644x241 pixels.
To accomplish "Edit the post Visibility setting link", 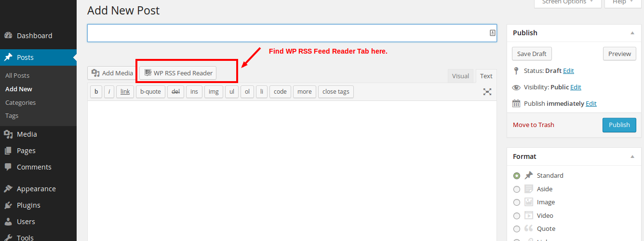I will click(x=576, y=87).
